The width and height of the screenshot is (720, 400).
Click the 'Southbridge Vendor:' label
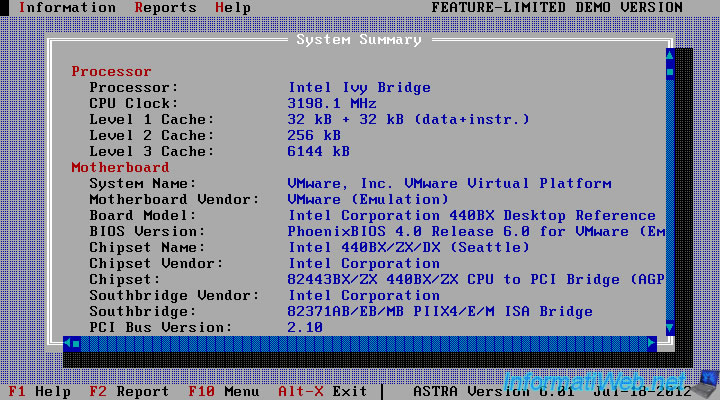174,295
